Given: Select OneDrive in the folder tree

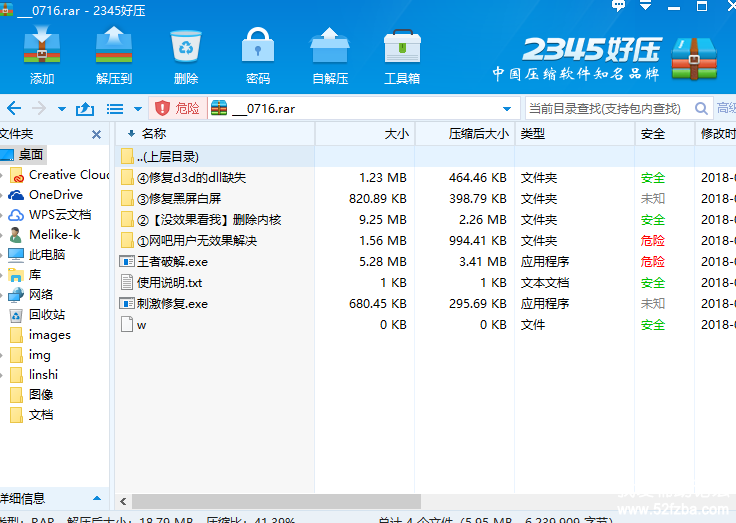Looking at the screenshot, I should [46, 195].
